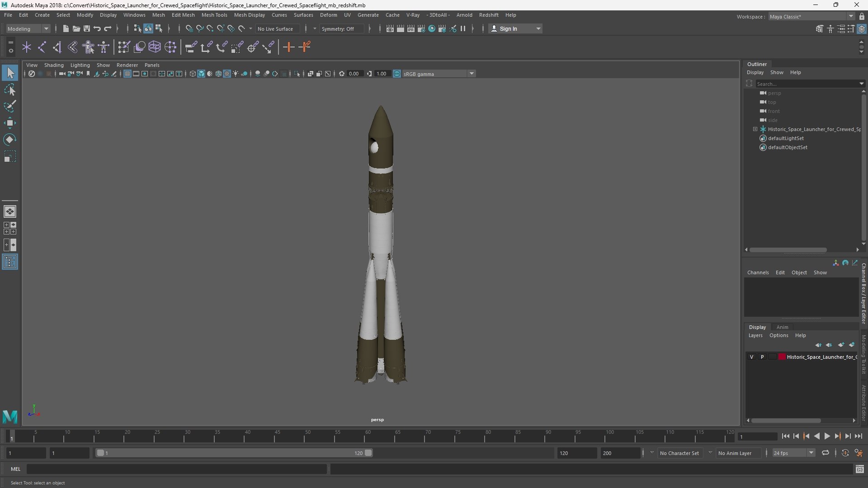Click the pause IPR render icon

click(463, 28)
